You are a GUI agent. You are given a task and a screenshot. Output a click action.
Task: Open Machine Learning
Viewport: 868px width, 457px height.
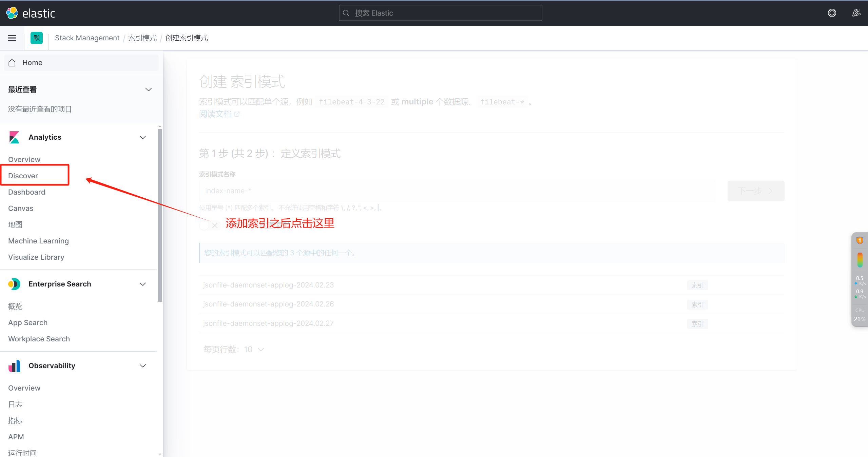38,241
